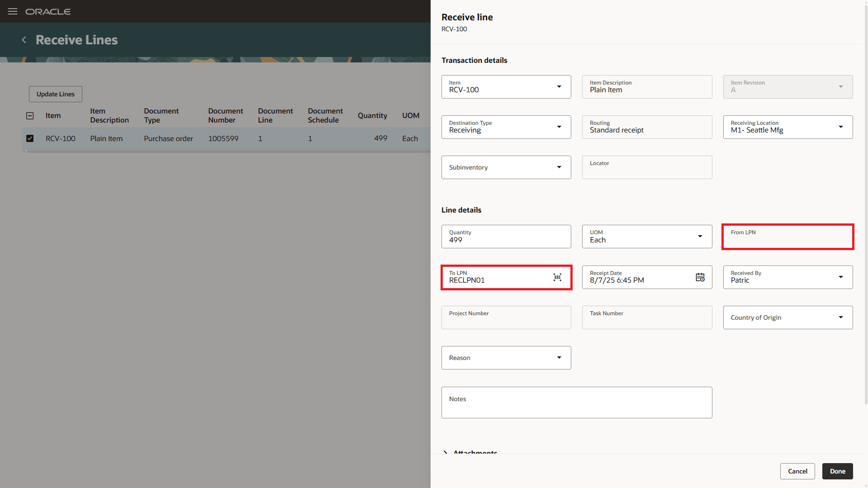Click the Update Lines button
The width and height of the screenshot is (868, 488).
point(56,94)
